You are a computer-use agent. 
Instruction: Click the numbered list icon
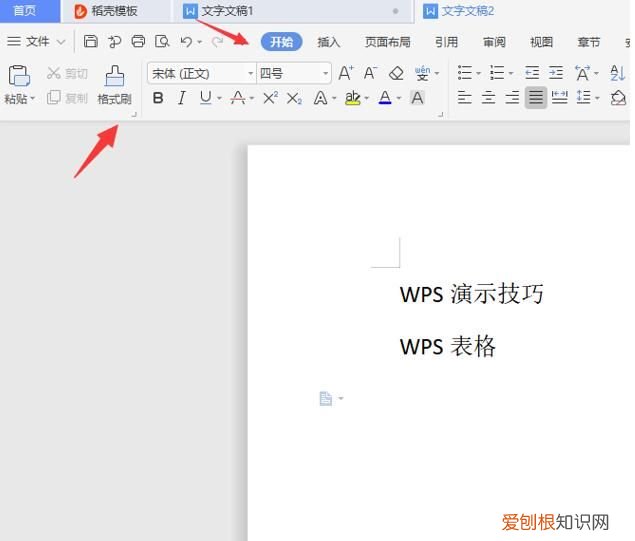(x=497, y=73)
